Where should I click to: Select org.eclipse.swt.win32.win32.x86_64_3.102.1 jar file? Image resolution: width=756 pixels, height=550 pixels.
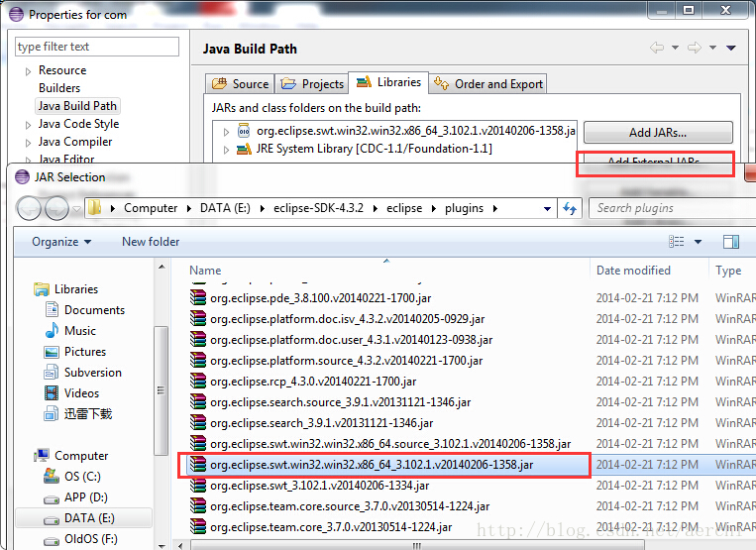pos(372,465)
